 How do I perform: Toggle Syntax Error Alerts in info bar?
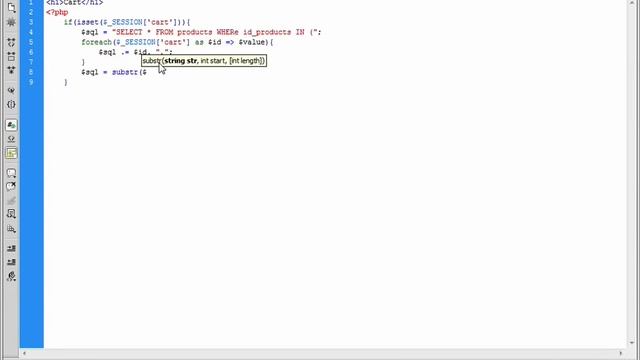pyautogui.click(x=11, y=153)
